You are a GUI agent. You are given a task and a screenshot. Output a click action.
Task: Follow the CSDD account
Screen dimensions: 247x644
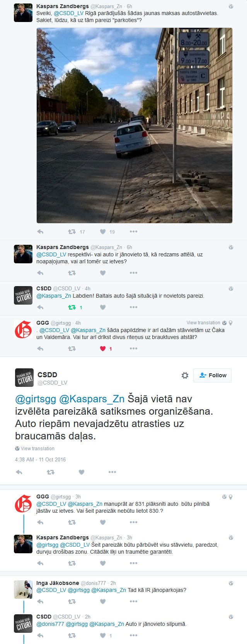pos(213,375)
